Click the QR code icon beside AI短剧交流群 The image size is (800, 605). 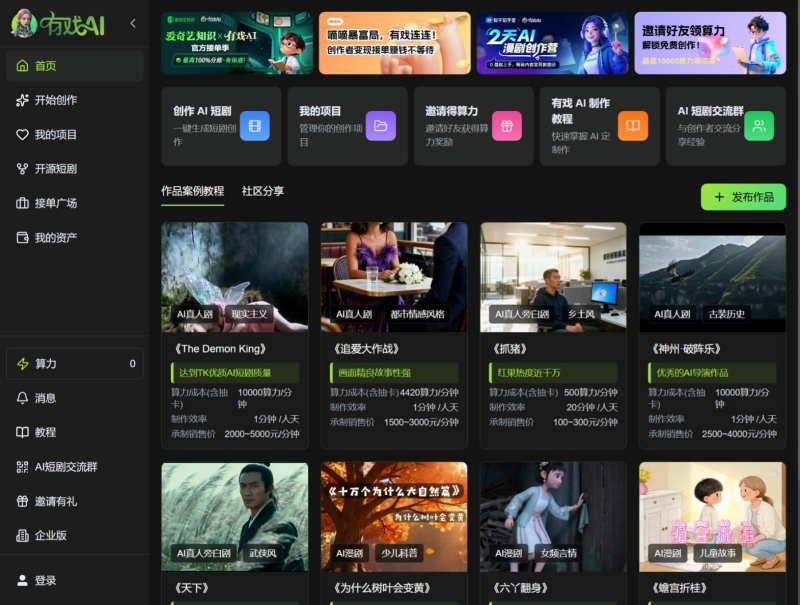(22, 467)
